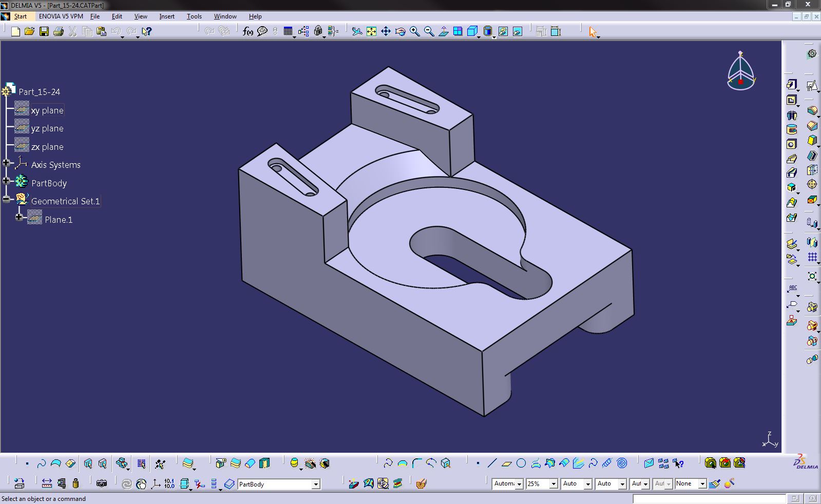Save the part with the floppy icon
821x504 pixels.
pyautogui.click(x=44, y=32)
